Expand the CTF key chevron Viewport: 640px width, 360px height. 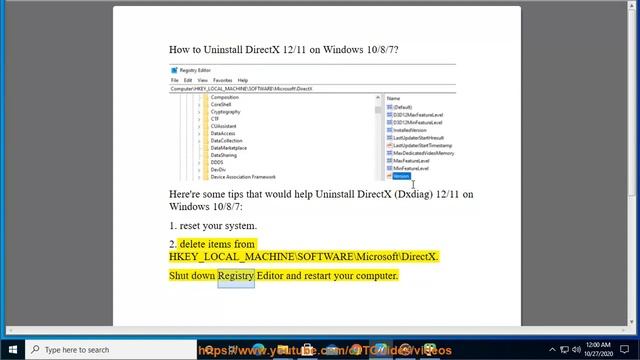pos(199,120)
